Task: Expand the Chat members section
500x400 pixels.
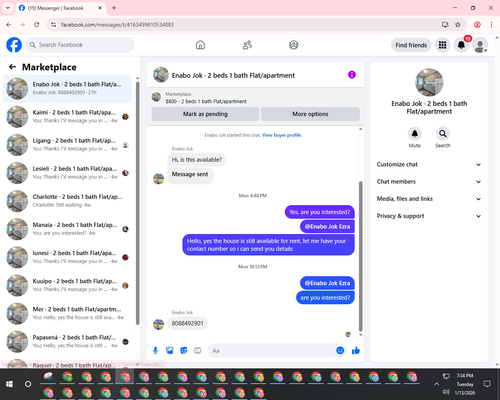Action: (429, 182)
